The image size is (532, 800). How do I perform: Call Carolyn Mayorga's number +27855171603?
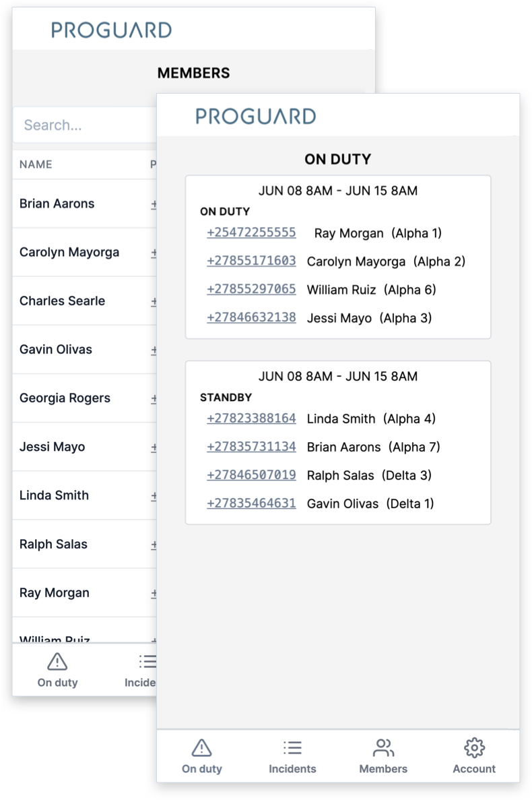251,261
